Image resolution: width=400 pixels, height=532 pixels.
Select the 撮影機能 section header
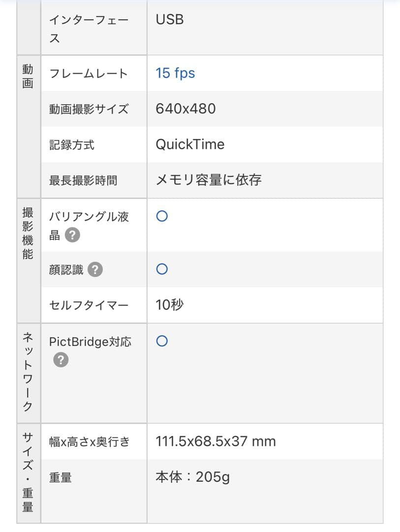pos(28,232)
